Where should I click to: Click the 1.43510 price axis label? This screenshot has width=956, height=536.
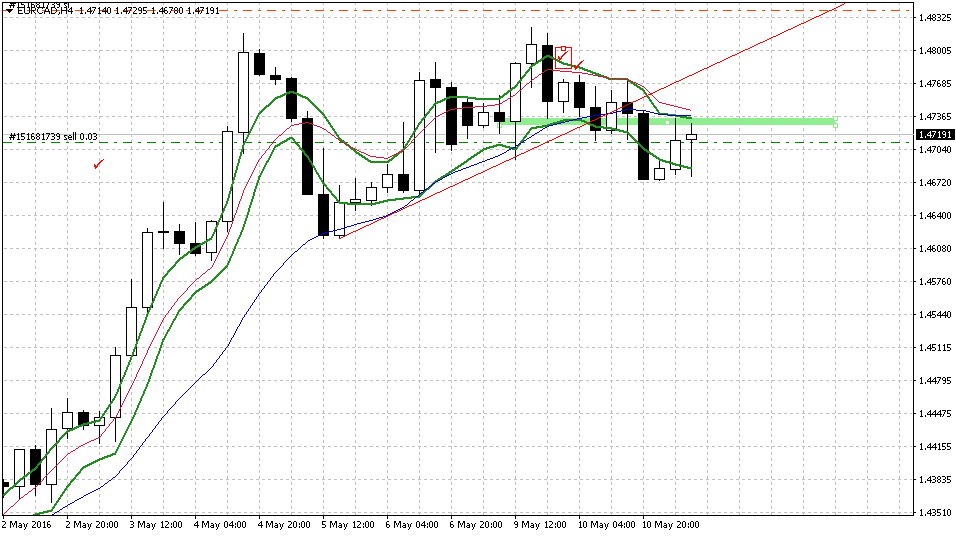pos(934,512)
